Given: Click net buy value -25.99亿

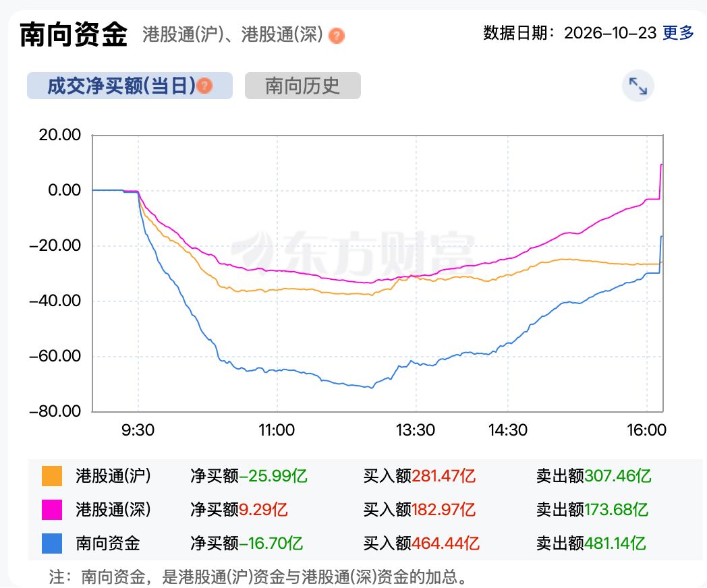Looking at the screenshot, I should [273, 476].
